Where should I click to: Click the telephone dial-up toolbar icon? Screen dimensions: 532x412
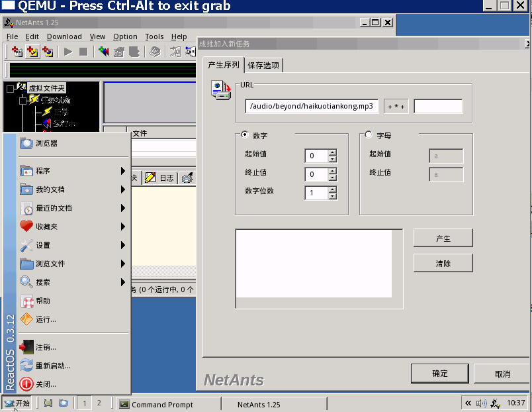(155, 52)
